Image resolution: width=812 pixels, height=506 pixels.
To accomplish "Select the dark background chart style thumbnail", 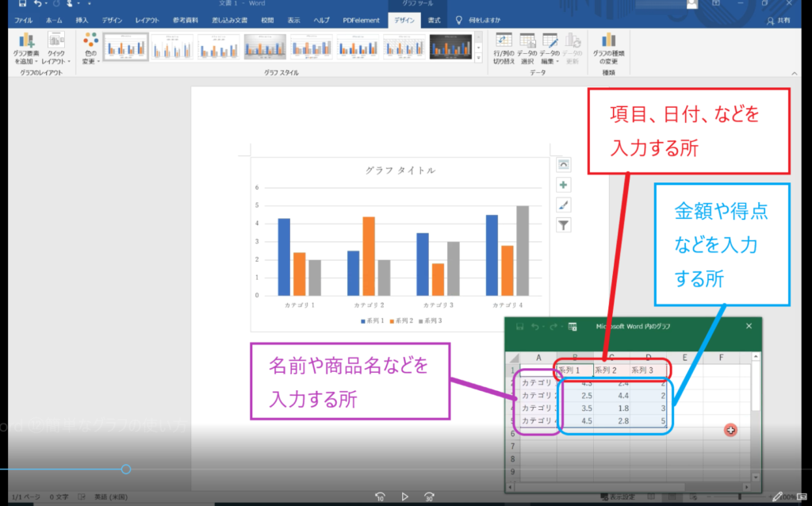I will pos(450,47).
